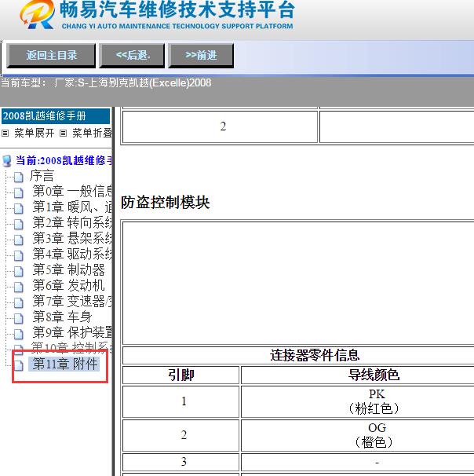Screen dimensions: 474x476
Task: Click the page icon beside 第7章
Action: pyautogui.click(x=19, y=303)
